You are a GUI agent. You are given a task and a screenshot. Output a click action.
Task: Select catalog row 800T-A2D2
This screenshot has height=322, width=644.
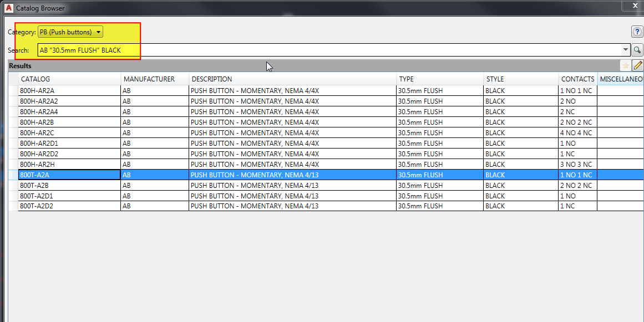(x=326, y=206)
